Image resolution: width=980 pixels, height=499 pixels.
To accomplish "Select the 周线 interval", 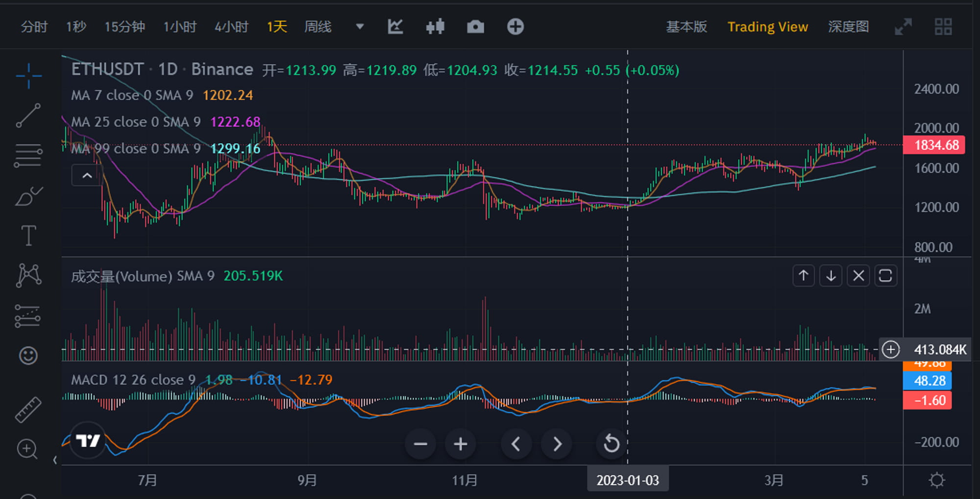I will click(318, 26).
